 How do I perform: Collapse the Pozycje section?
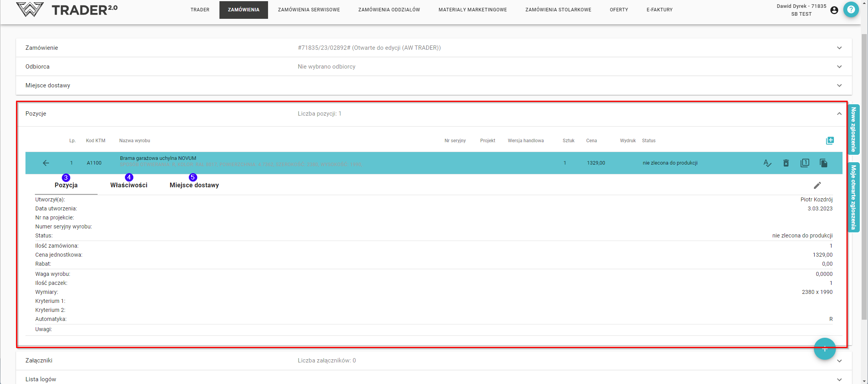click(839, 114)
